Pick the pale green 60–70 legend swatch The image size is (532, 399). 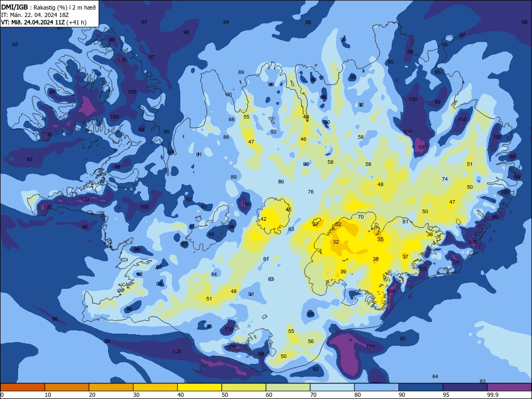click(288, 387)
